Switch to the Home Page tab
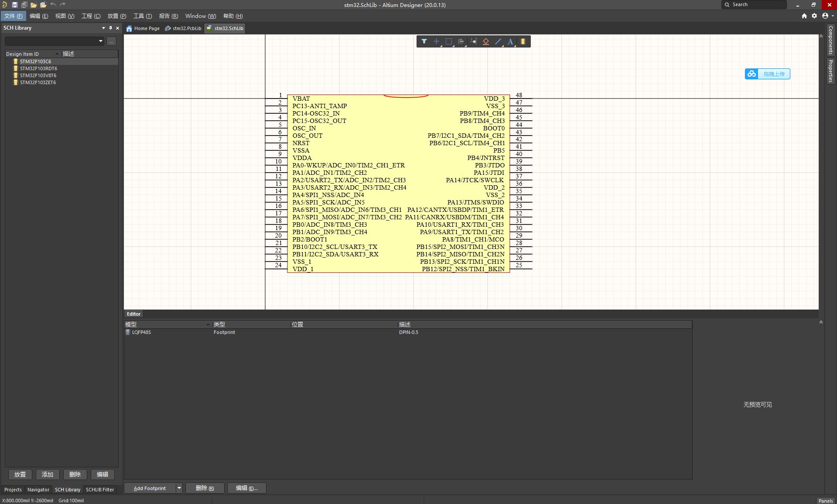Image resolution: width=837 pixels, height=504 pixels. click(x=143, y=28)
